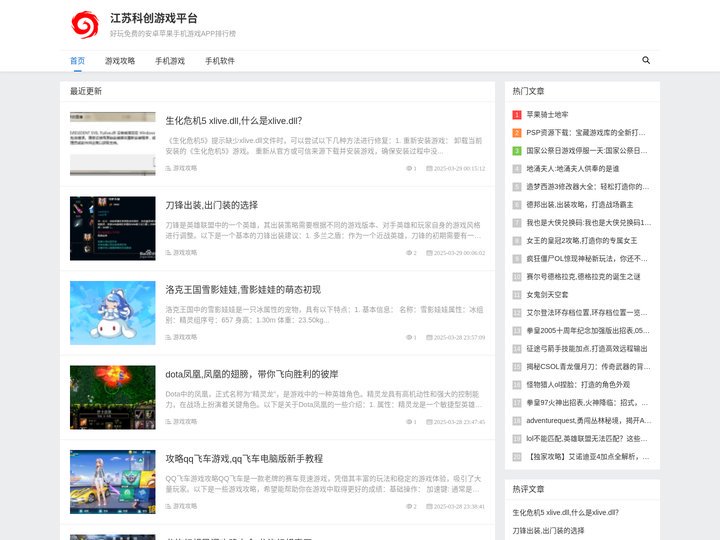Select the 首页 navigation tab
720x540 pixels.
77,61
